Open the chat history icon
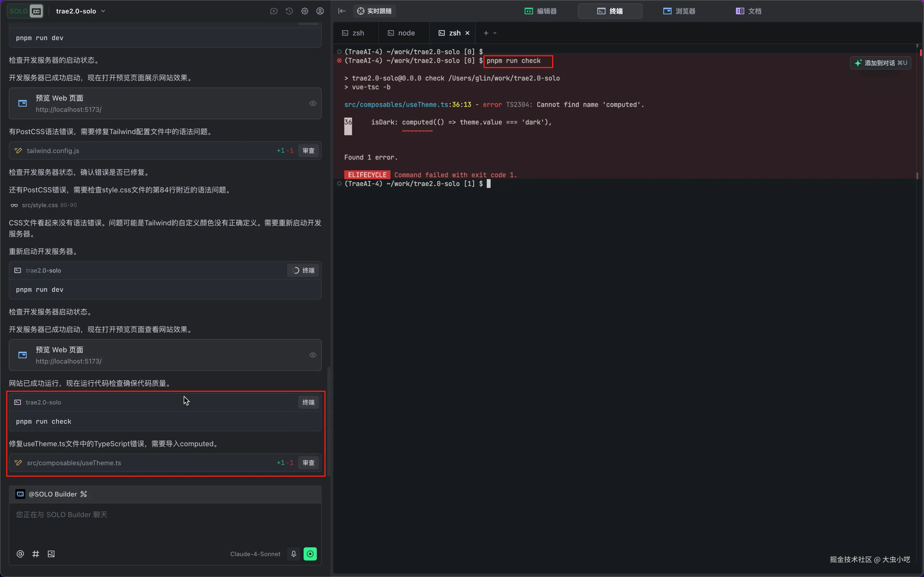Screen dimensions: 924x577 [289, 11]
